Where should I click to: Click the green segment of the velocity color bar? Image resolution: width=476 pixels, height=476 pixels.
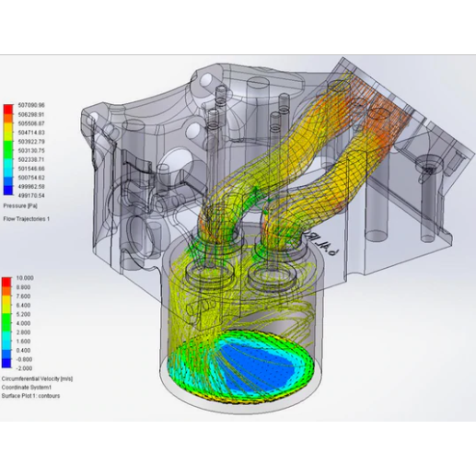tap(6, 319)
